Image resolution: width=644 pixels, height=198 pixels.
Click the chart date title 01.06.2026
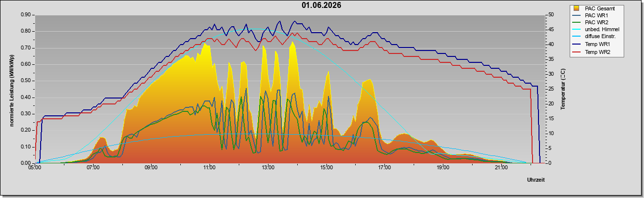[x=322, y=5]
